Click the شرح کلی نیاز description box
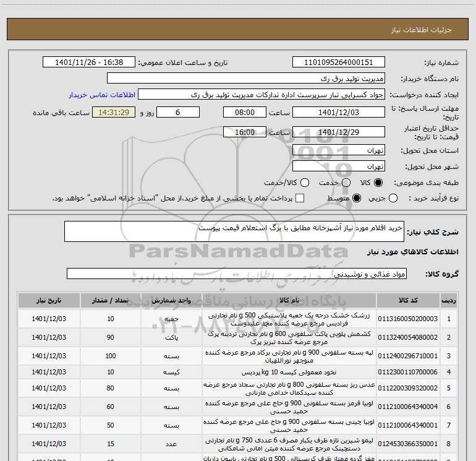This screenshot has width=476, height=461. [234, 231]
